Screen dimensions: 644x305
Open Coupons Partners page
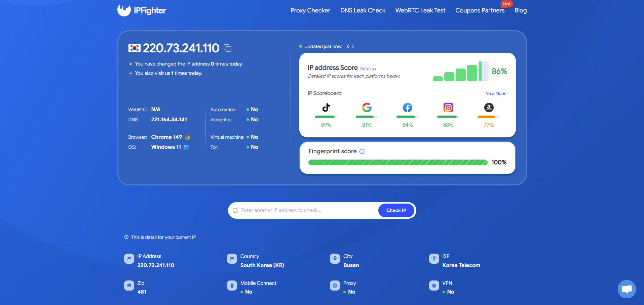point(480,10)
